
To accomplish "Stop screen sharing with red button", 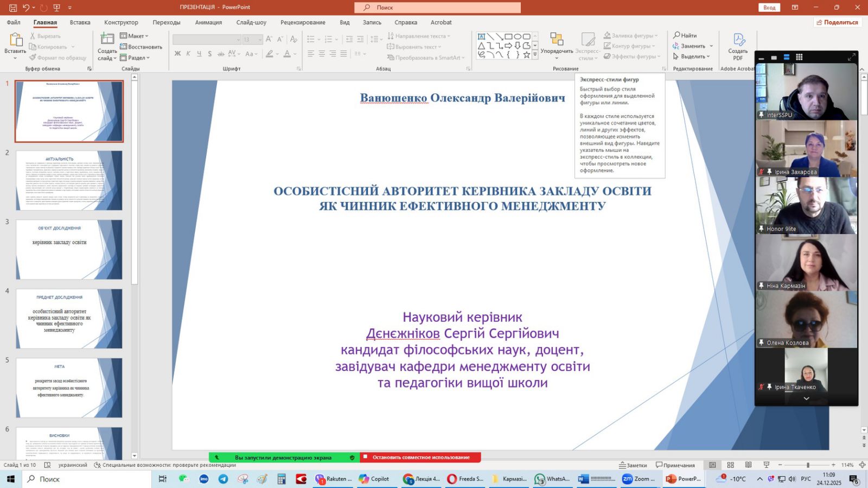I will [420, 458].
